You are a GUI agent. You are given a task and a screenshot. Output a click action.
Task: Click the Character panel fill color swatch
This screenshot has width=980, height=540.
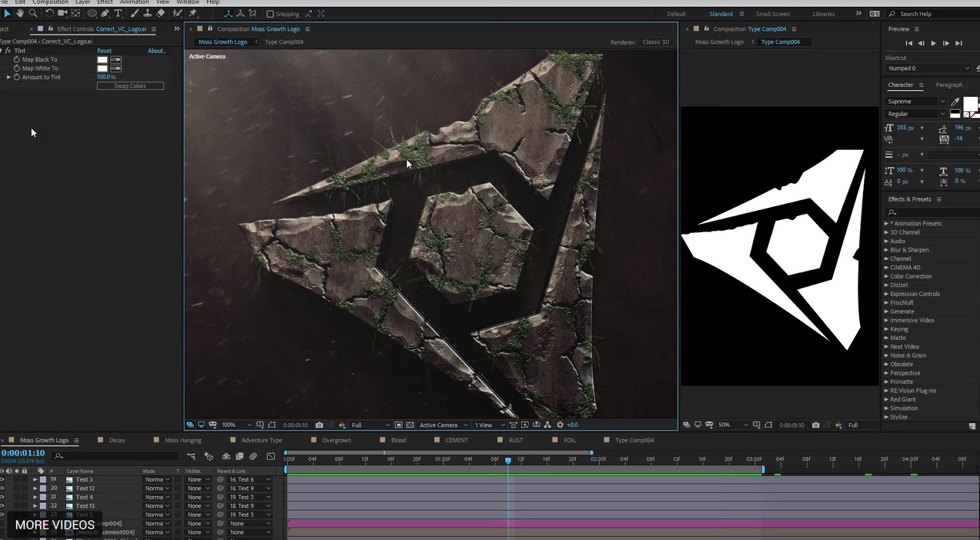[x=970, y=103]
